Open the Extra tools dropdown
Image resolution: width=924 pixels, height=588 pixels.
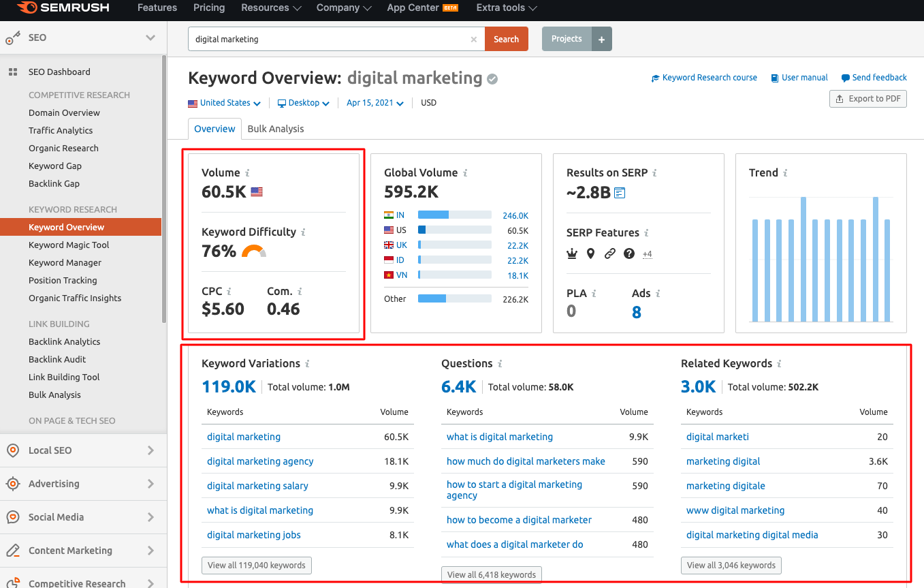click(507, 8)
